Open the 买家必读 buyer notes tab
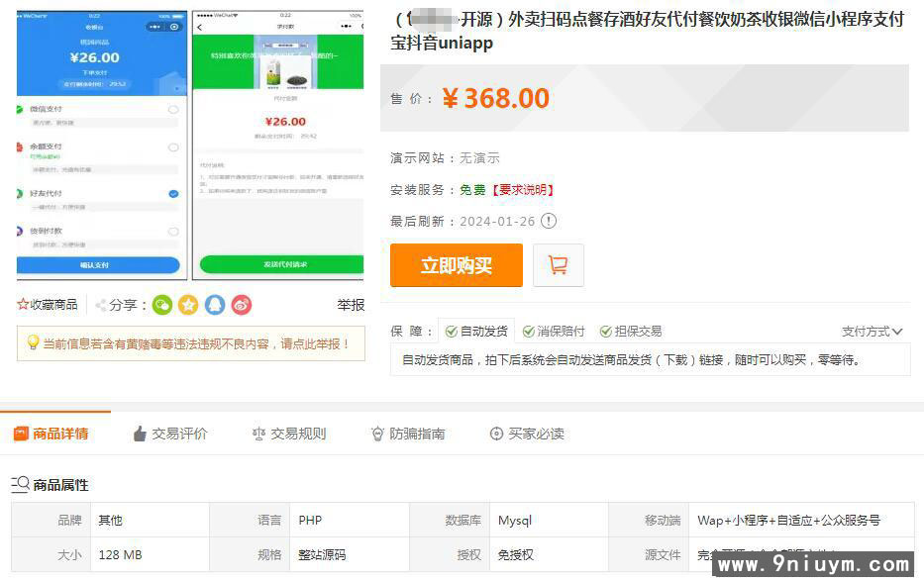This screenshot has height=582, width=924. tap(527, 434)
